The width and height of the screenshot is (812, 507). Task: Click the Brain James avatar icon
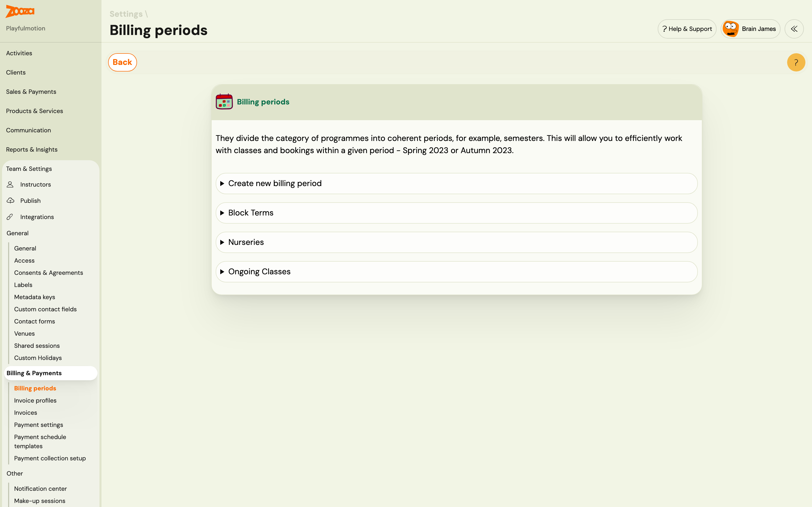731,29
